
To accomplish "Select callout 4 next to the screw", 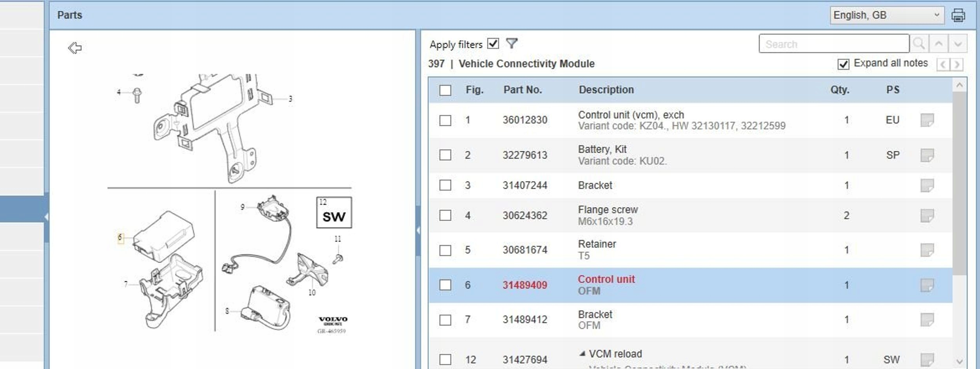I will click(x=119, y=92).
